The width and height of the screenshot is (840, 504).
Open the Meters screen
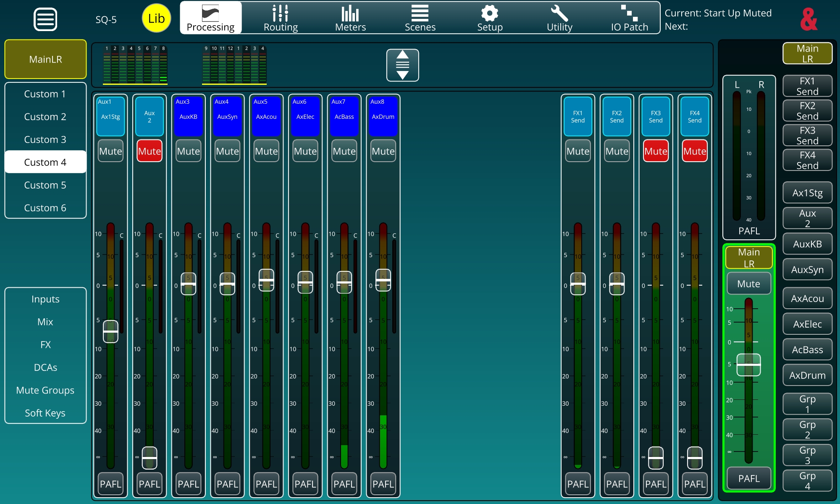(x=350, y=18)
